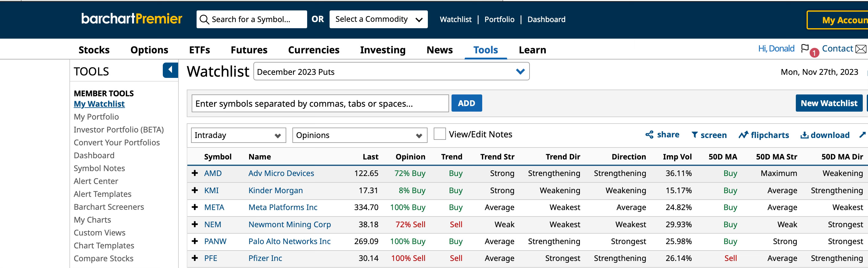
Task: Open the Futures menu
Action: click(249, 50)
